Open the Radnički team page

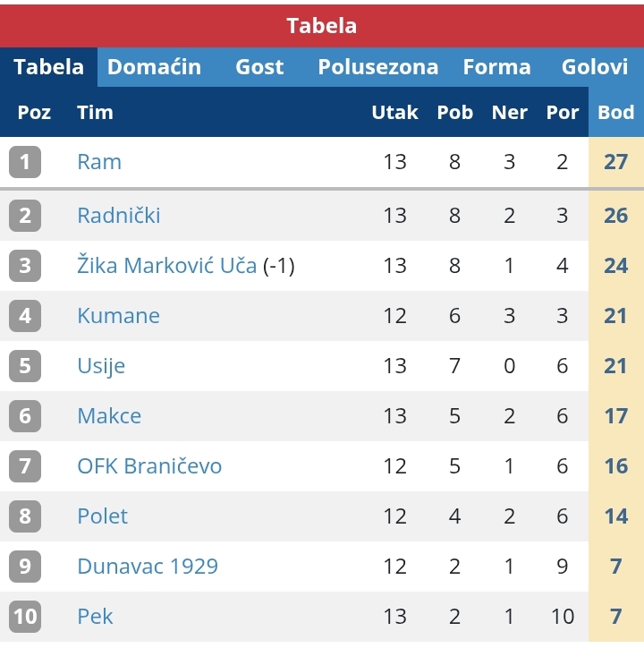[x=119, y=216]
